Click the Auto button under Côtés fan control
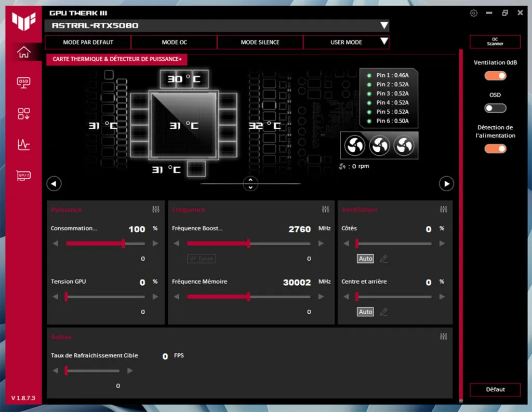This screenshot has height=412, width=532. tap(365, 258)
